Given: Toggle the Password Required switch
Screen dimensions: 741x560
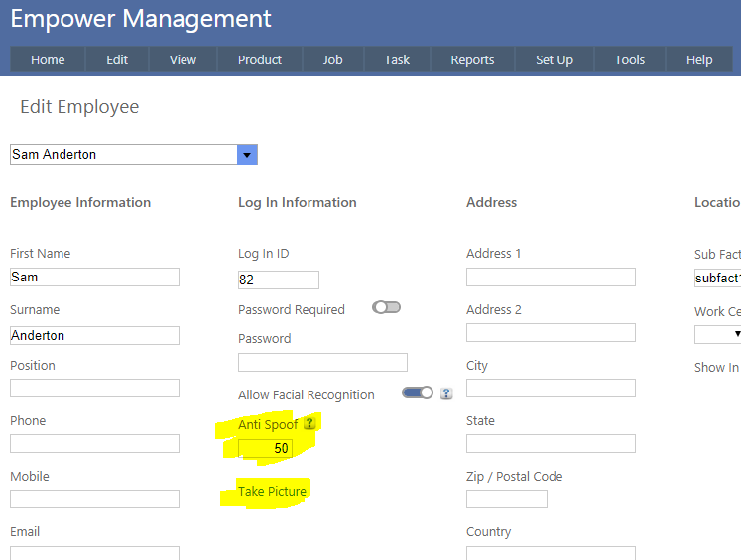Looking at the screenshot, I should point(386,308).
